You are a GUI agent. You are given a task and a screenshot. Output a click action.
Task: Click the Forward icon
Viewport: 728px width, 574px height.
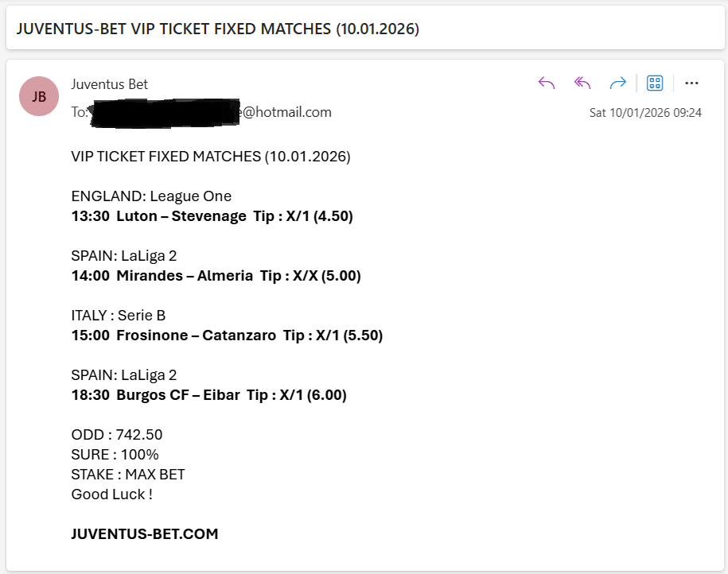tap(617, 82)
